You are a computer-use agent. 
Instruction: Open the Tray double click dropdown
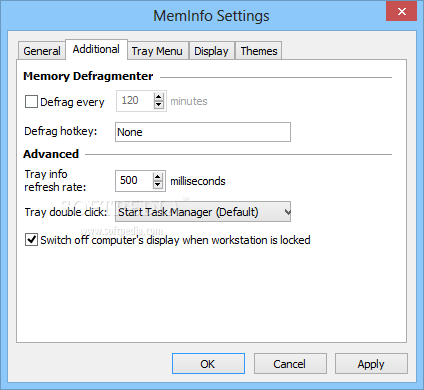[203, 212]
